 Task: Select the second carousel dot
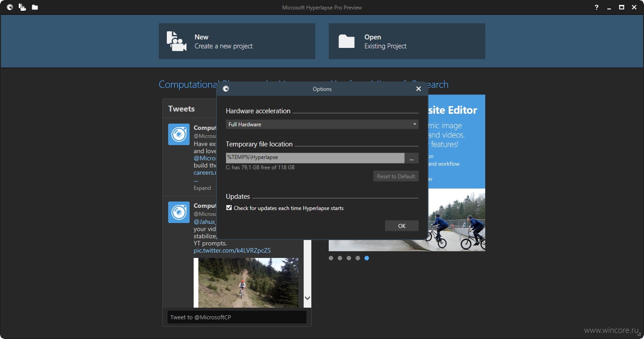point(340,258)
